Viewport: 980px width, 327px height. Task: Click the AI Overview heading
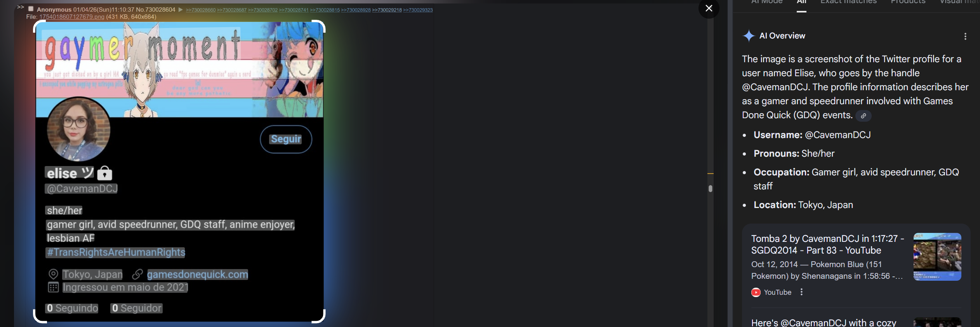(x=782, y=36)
